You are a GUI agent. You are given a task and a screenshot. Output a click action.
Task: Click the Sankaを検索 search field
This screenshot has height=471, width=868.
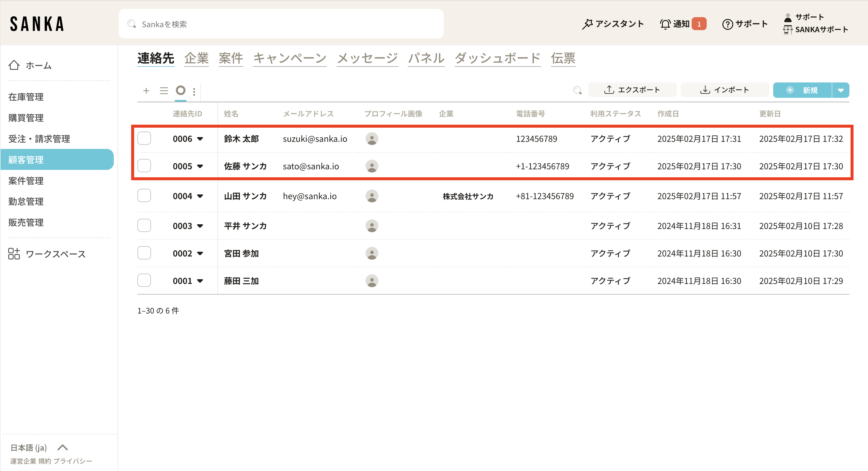[281, 24]
